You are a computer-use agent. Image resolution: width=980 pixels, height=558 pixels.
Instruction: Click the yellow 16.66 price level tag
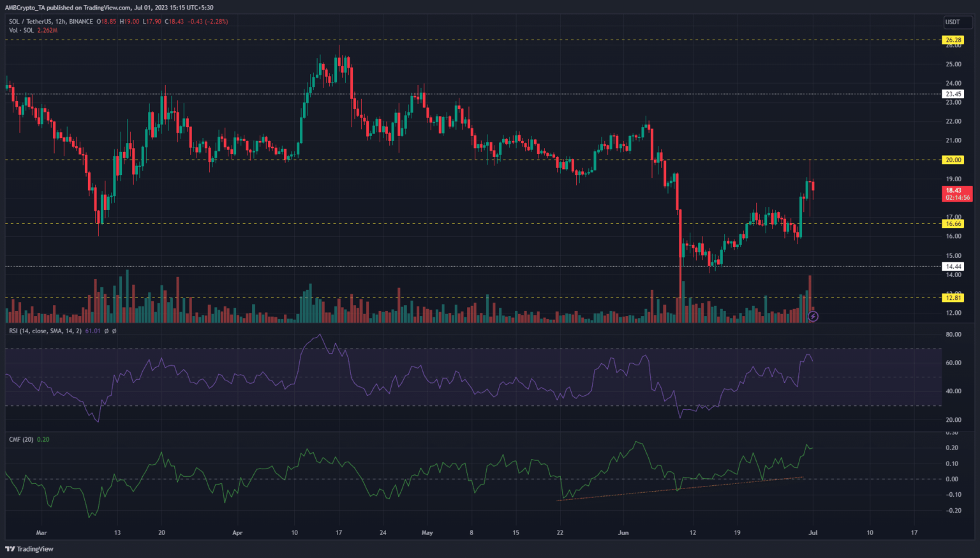[x=953, y=224]
